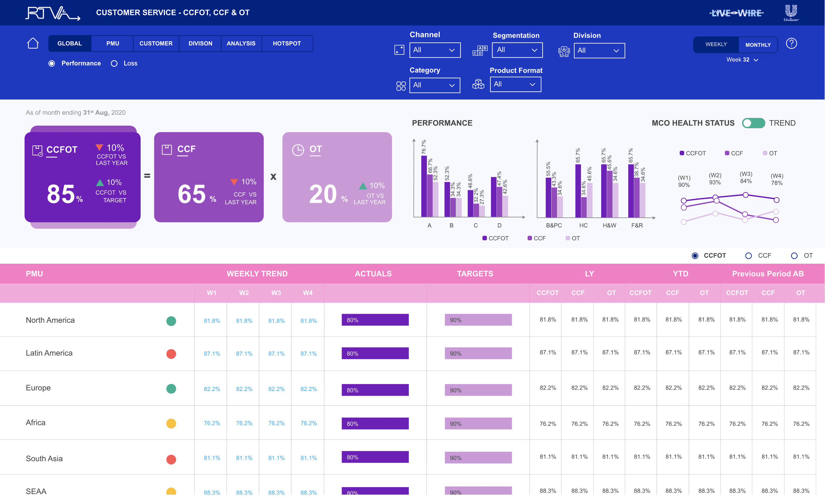825x504 pixels.
Task: Click the green up arrow on OT card
Action: (x=363, y=186)
